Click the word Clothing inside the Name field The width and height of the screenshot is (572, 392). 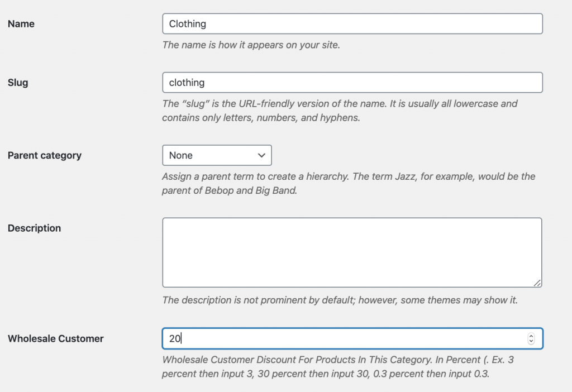(188, 24)
